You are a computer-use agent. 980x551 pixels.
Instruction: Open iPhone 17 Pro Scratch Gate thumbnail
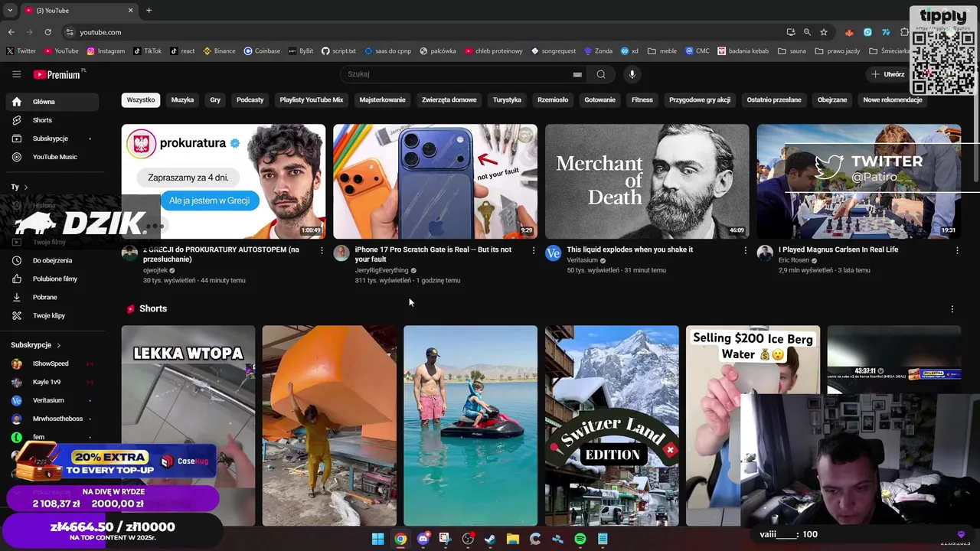coord(435,181)
